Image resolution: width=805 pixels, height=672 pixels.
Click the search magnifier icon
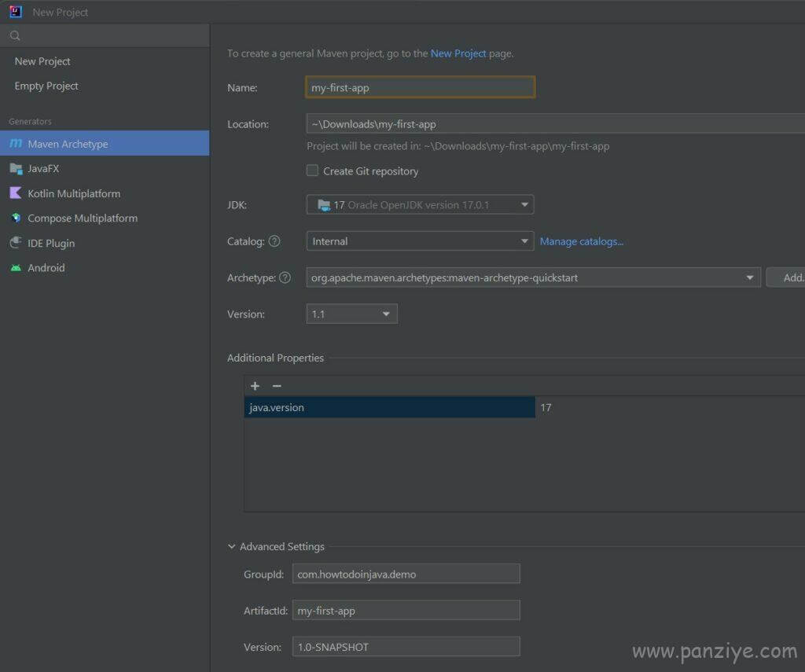click(x=15, y=35)
